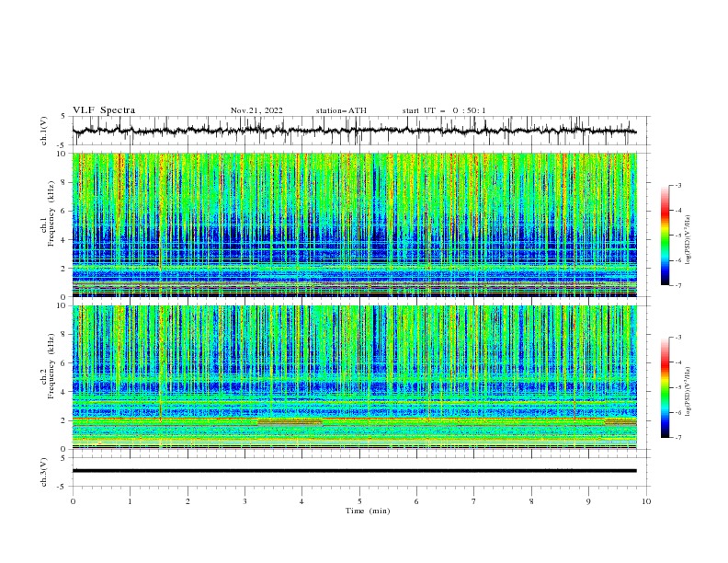Click the "10" frequency tick of ch.2 spectrogram
728x563 pixels.
tap(63, 305)
